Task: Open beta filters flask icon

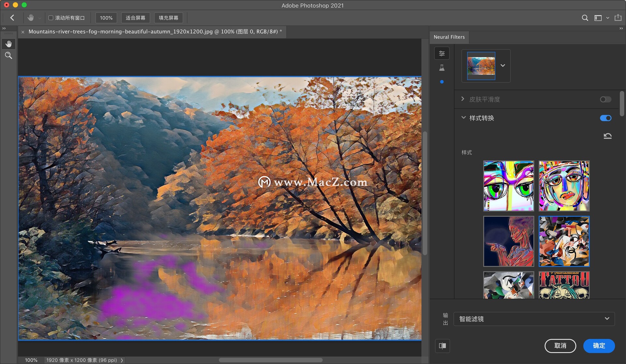Action: point(442,68)
